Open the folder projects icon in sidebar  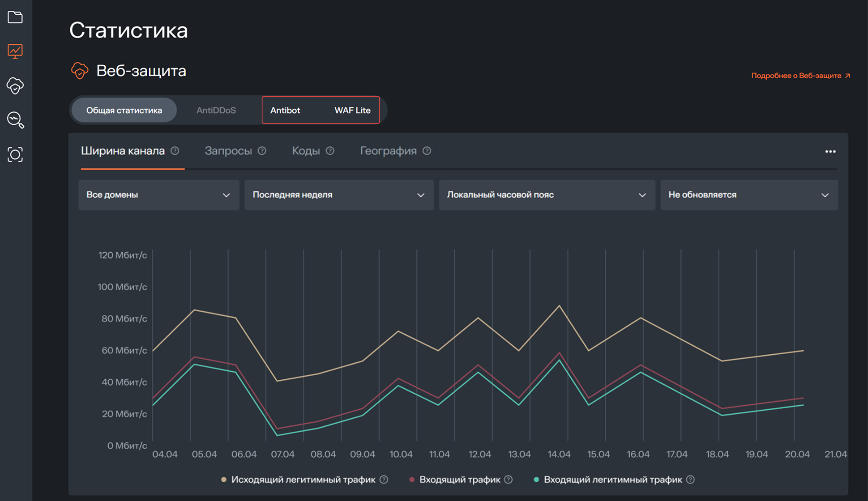pos(16,17)
